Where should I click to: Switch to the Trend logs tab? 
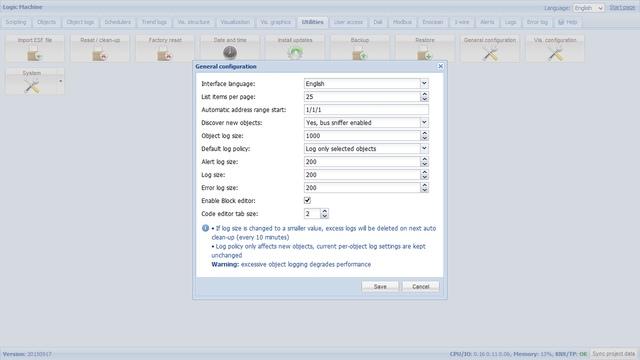(154, 22)
